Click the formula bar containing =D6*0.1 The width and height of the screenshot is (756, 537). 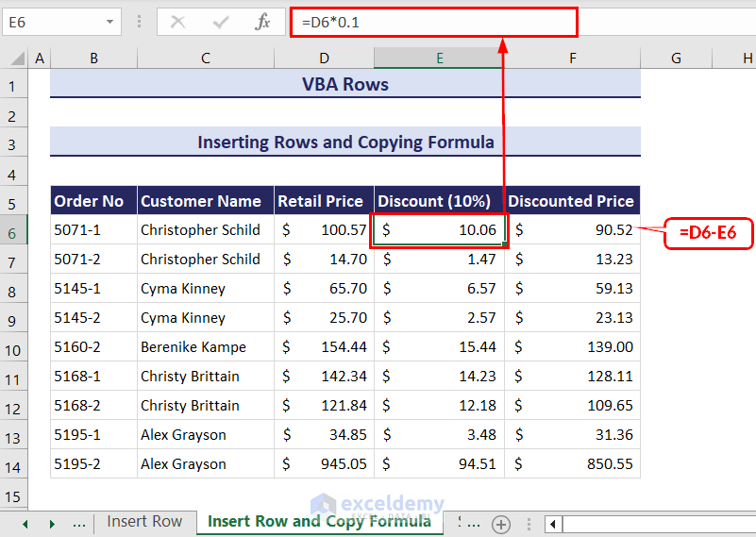click(x=433, y=22)
